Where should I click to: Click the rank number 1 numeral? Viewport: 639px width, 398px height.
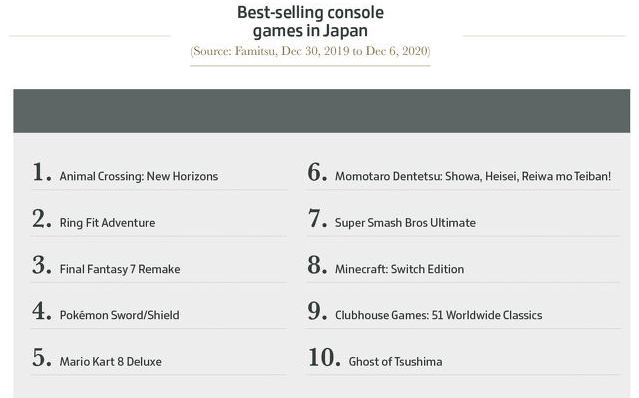coord(42,172)
